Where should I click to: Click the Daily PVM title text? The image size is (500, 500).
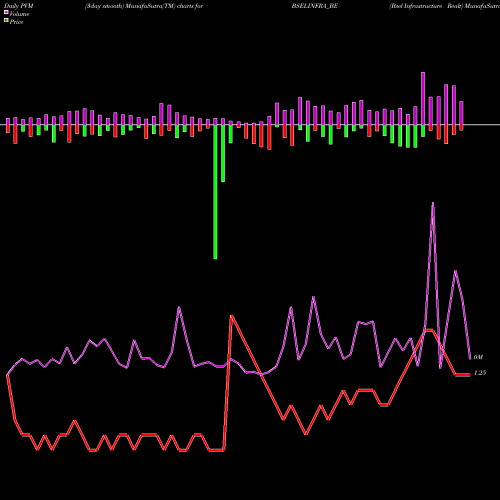click(19, 6)
